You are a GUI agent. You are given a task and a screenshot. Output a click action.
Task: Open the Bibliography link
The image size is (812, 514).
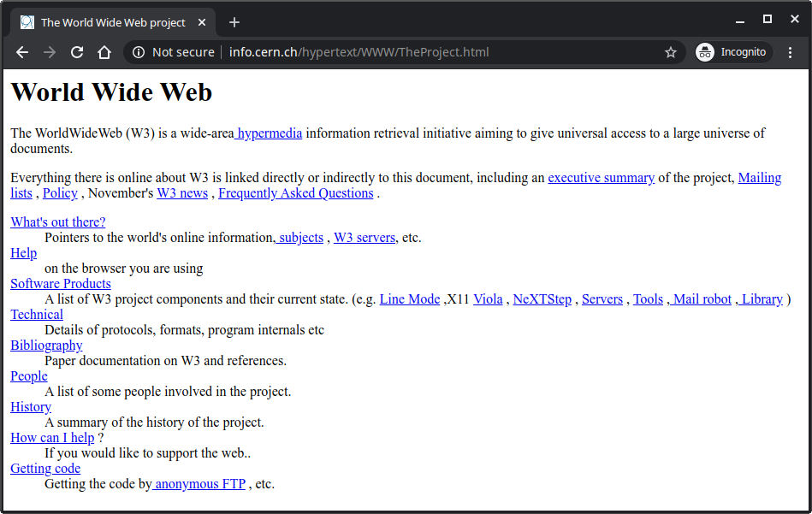point(46,345)
